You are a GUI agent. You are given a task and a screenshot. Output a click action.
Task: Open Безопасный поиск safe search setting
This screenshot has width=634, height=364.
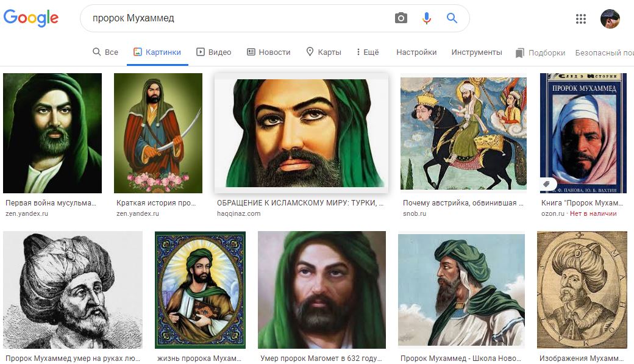click(605, 53)
